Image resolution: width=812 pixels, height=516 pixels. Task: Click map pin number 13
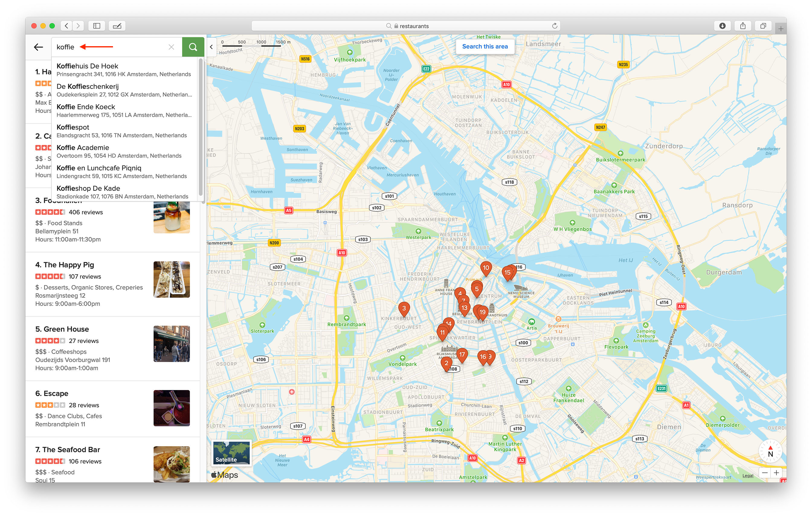point(465,308)
